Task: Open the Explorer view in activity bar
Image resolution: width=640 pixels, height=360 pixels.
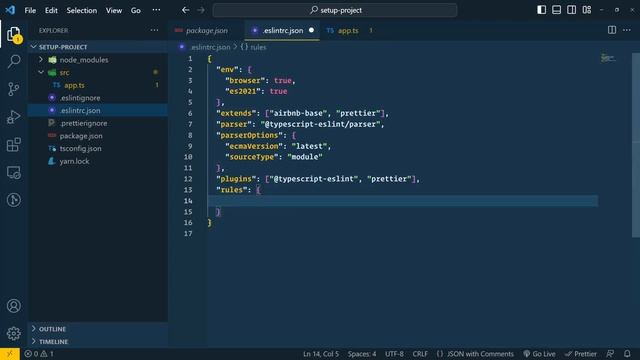Action: click(13, 34)
